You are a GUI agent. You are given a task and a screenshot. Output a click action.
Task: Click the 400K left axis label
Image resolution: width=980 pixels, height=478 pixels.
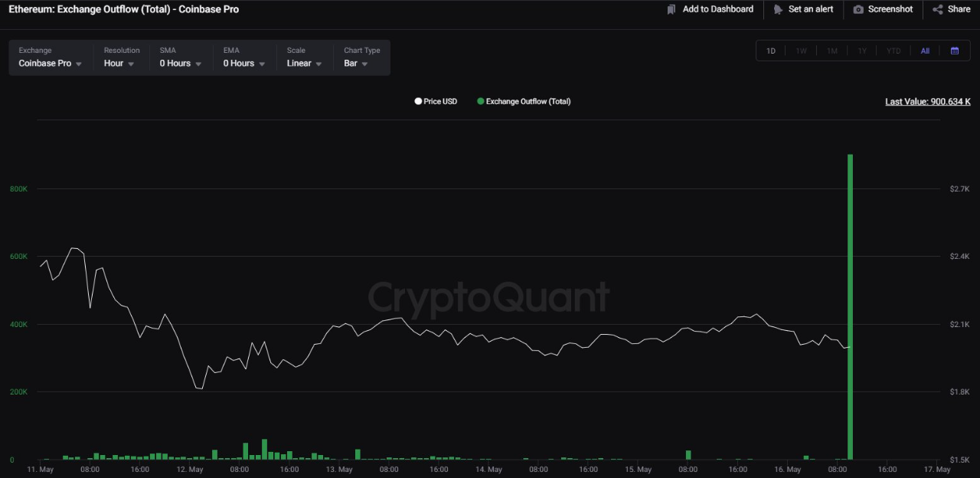[x=18, y=324]
